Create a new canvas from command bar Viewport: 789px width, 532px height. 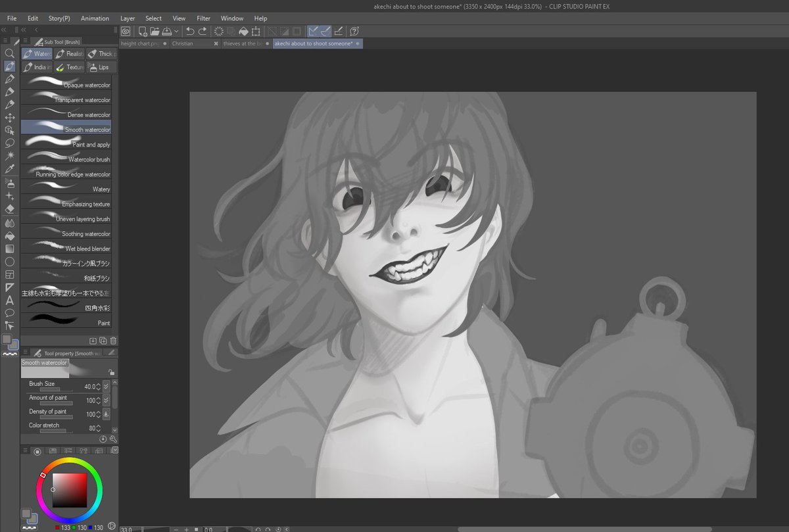(x=142, y=31)
